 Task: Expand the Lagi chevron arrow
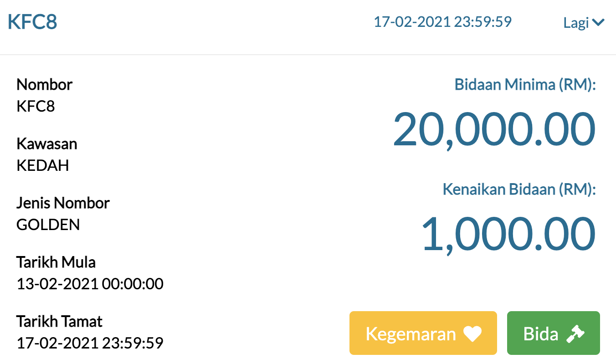tap(598, 22)
